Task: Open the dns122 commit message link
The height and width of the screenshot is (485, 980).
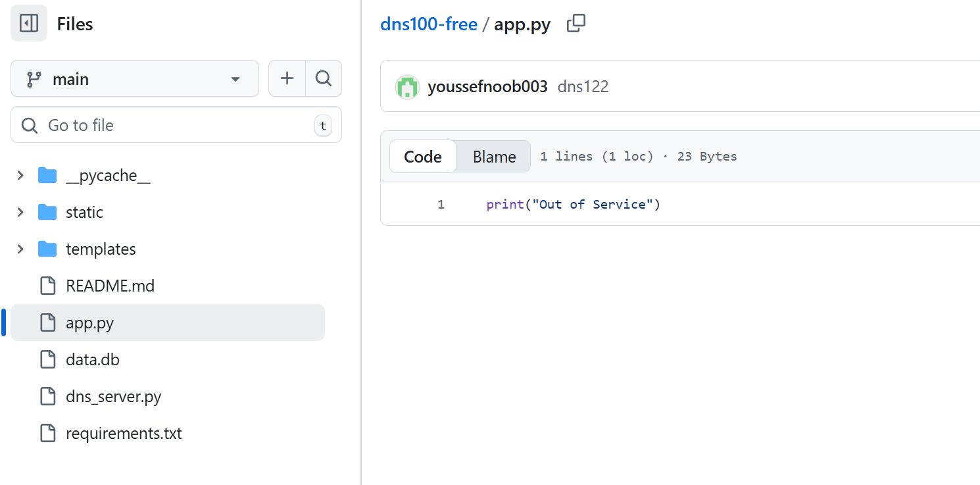Action: tap(583, 87)
